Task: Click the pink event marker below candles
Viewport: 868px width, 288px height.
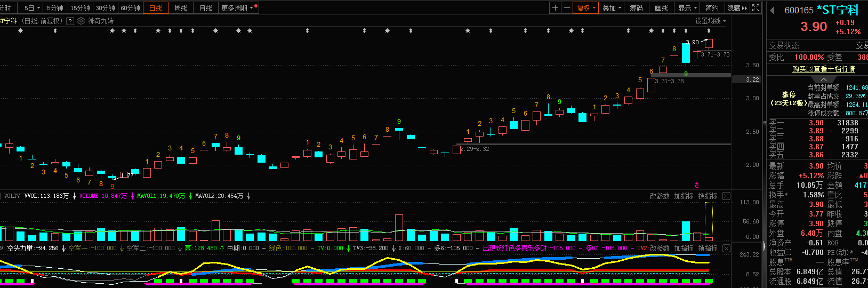Action: pos(697,185)
